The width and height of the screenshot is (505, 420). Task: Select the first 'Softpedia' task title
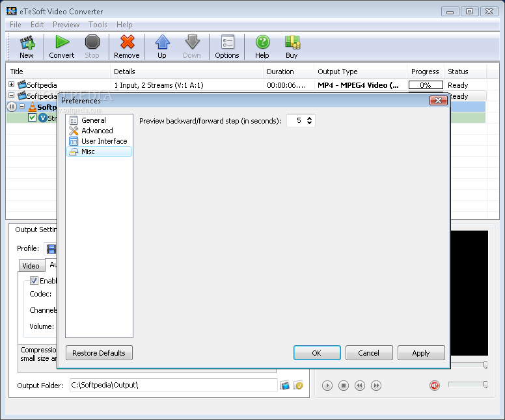coord(42,85)
